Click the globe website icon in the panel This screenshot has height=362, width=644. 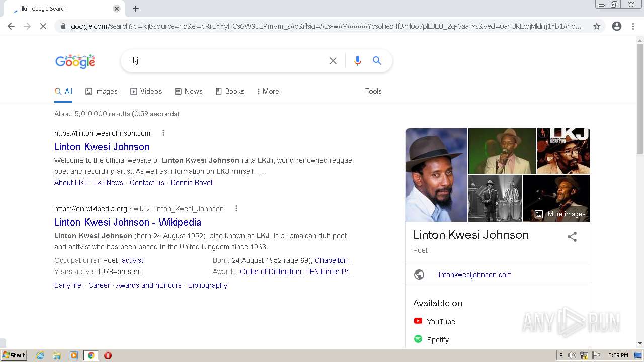pos(419,275)
